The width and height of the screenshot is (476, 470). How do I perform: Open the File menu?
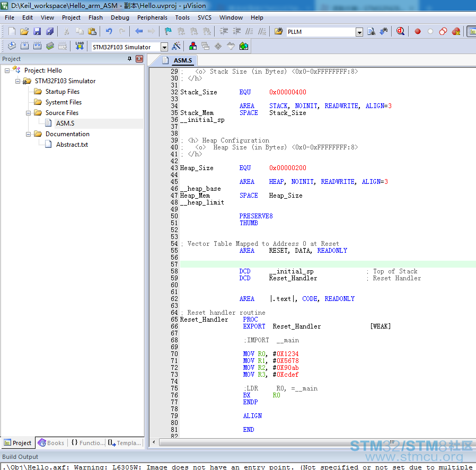point(10,17)
